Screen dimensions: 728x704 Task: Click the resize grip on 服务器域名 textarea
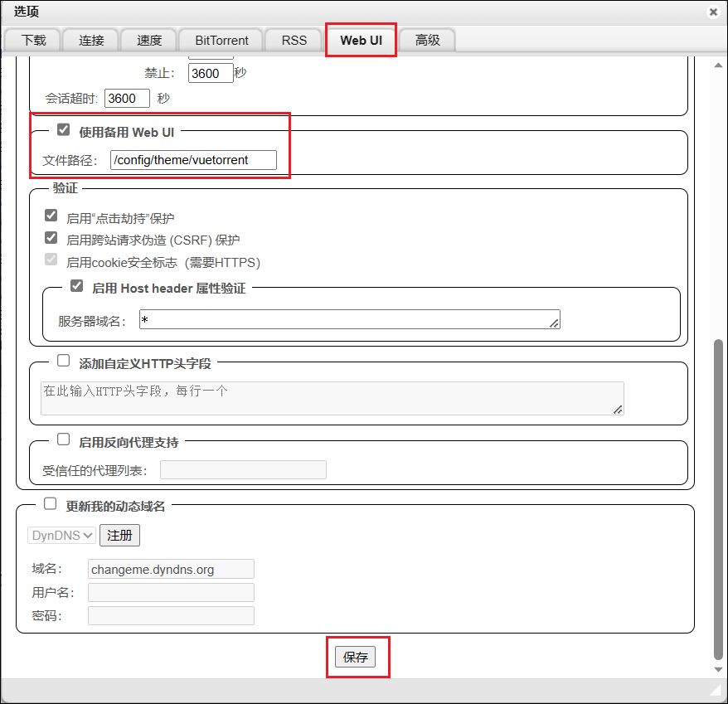tap(554, 323)
